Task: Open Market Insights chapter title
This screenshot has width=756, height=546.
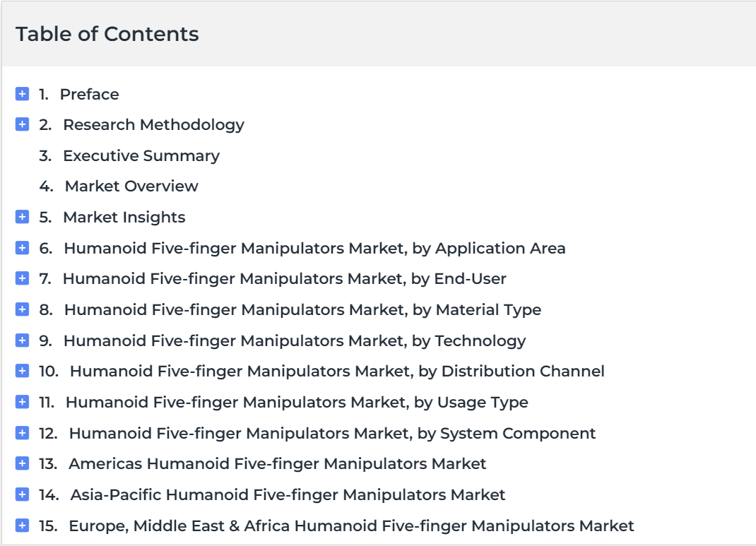Action: tap(124, 218)
